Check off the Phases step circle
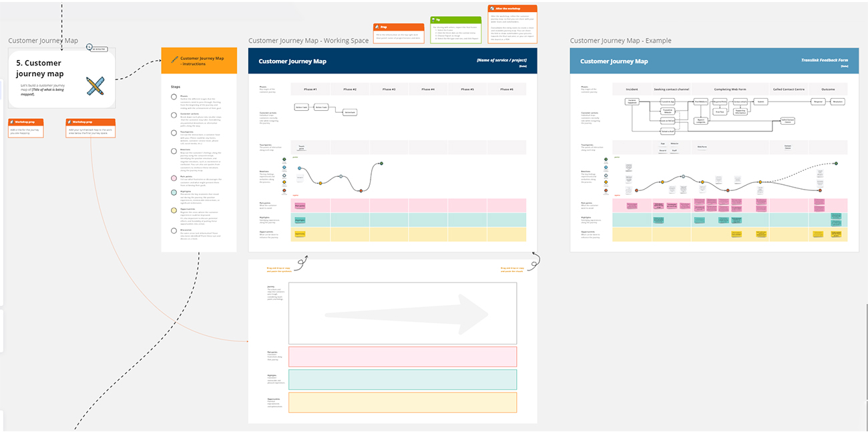Image resolution: width=868 pixels, height=434 pixels. coord(174,95)
